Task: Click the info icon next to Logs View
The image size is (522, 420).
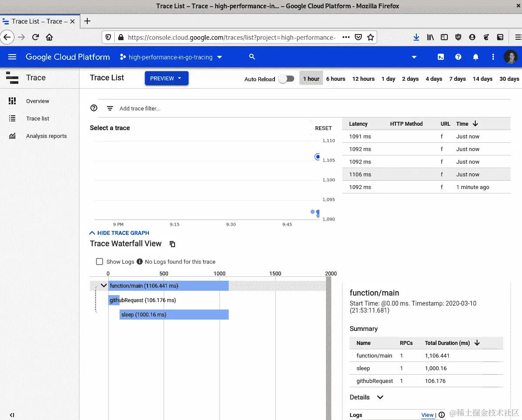Action: (441, 415)
